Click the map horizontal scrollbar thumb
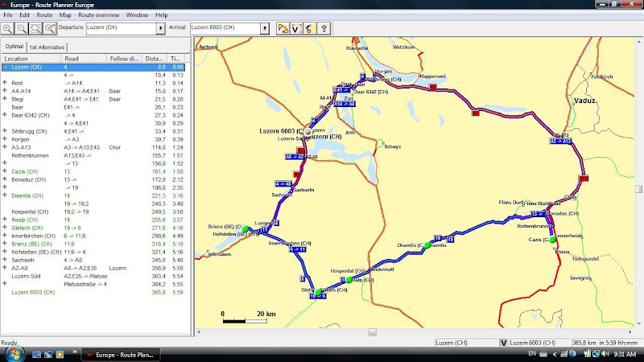The width and height of the screenshot is (644, 362). pyautogui.click(x=373, y=332)
